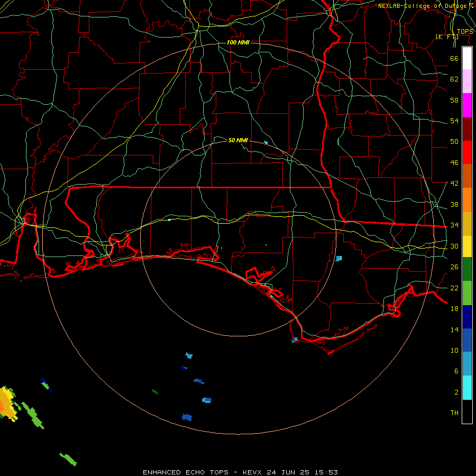Click the 50 legend value

(x=454, y=142)
